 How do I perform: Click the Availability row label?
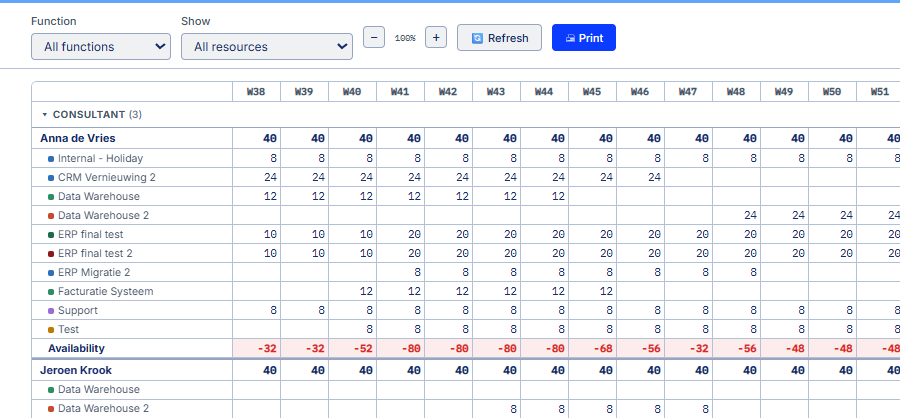point(76,348)
